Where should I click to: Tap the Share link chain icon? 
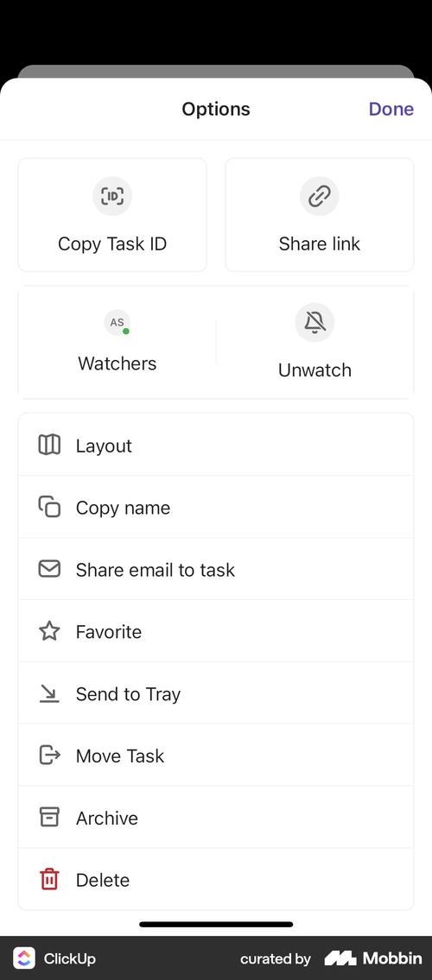320,196
